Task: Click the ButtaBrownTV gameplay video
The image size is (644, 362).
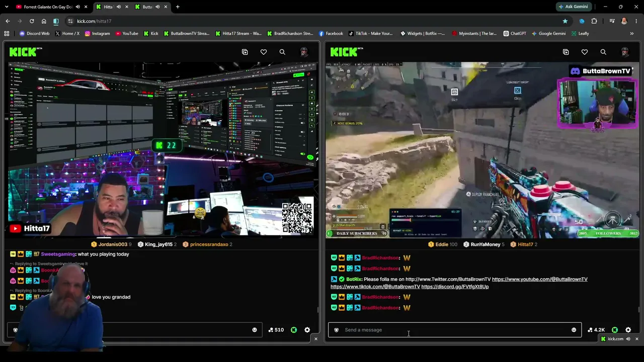Action: [x=483, y=150]
